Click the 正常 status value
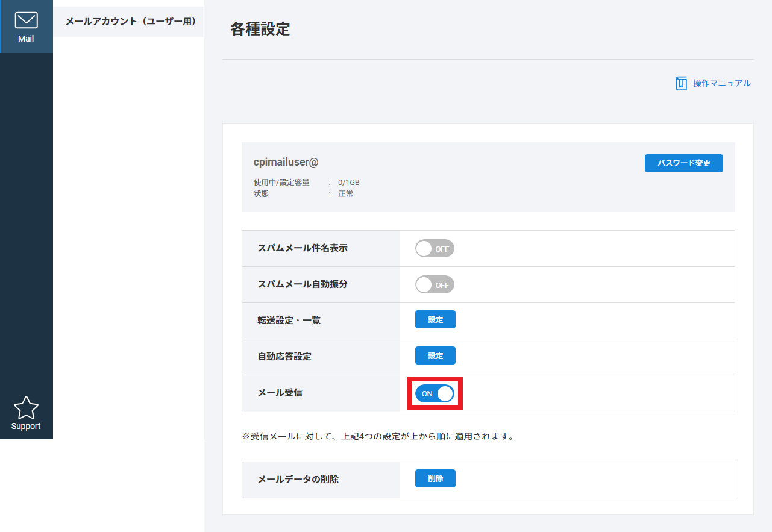772x532 pixels. [345, 194]
